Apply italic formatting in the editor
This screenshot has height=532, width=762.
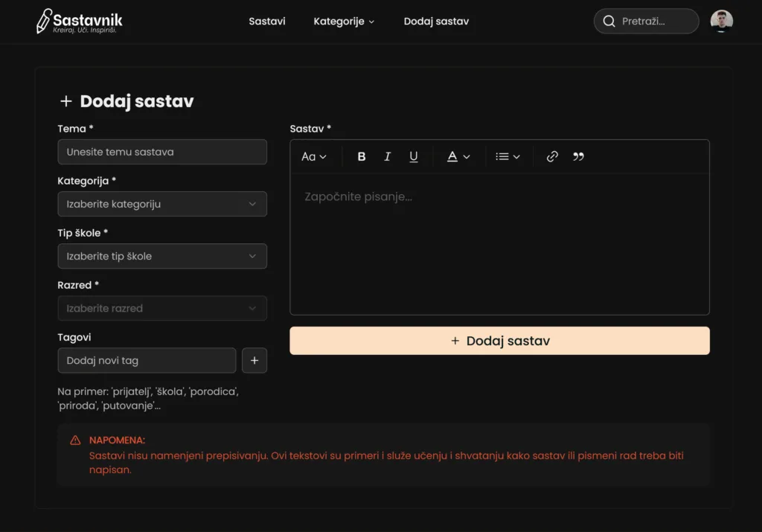tap(387, 157)
